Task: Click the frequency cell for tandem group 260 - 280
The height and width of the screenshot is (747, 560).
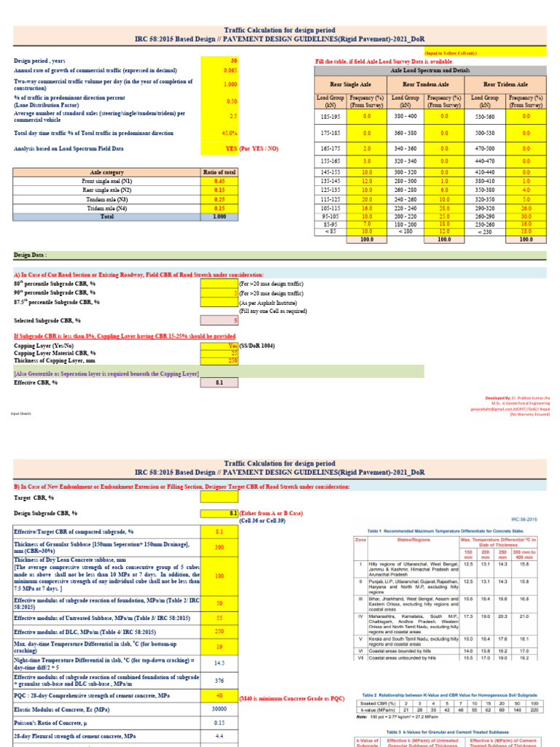Action: tap(444, 190)
